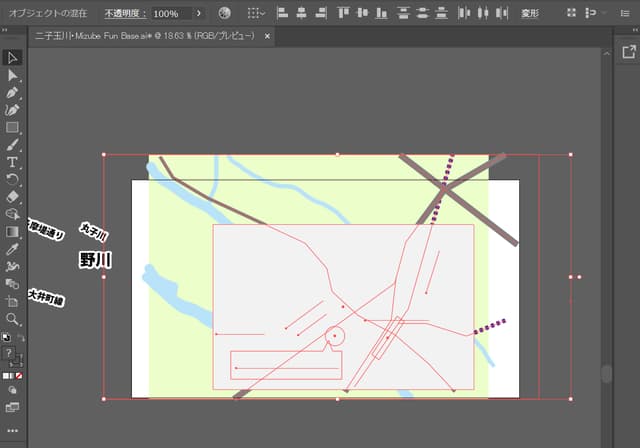
Task: Click the vertical scrollbar thumb
Action: (x=607, y=374)
